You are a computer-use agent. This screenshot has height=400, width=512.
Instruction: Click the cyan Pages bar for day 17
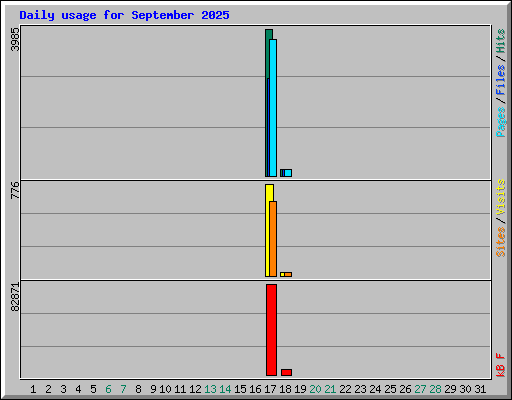(x=273, y=108)
